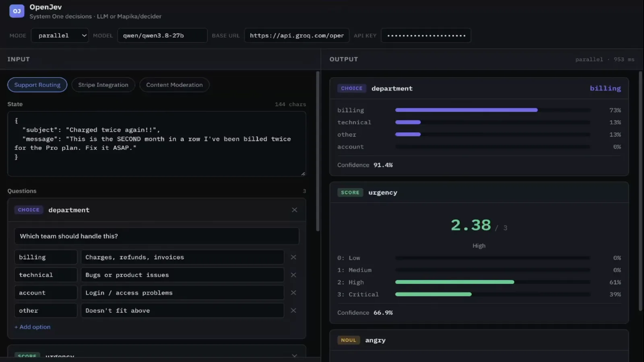Click the 2.38 urgency score value

pos(471,225)
